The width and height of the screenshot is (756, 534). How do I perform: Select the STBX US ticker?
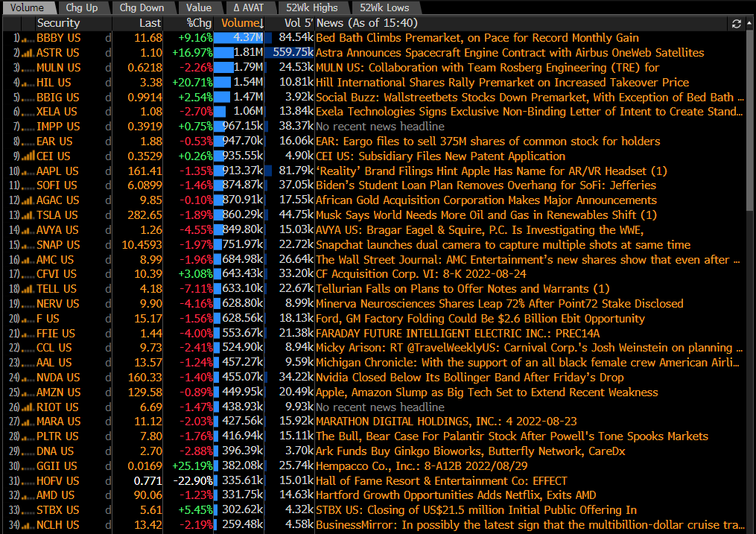click(58, 510)
